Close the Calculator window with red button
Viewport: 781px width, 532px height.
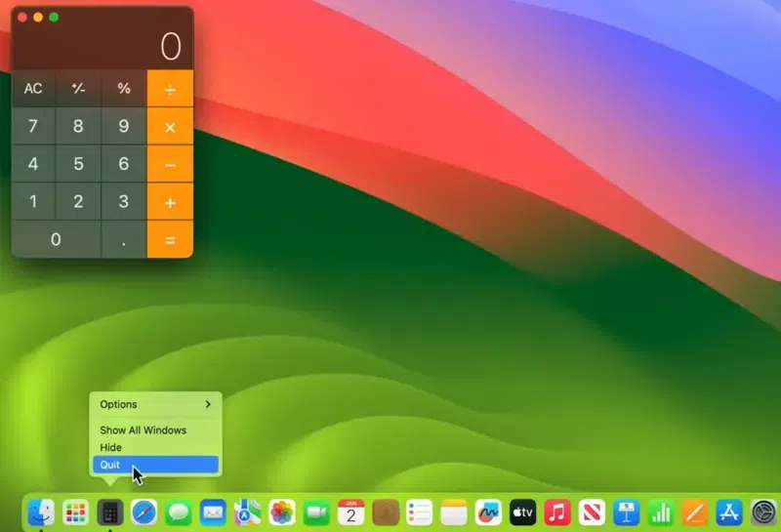[x=22, y=18]
